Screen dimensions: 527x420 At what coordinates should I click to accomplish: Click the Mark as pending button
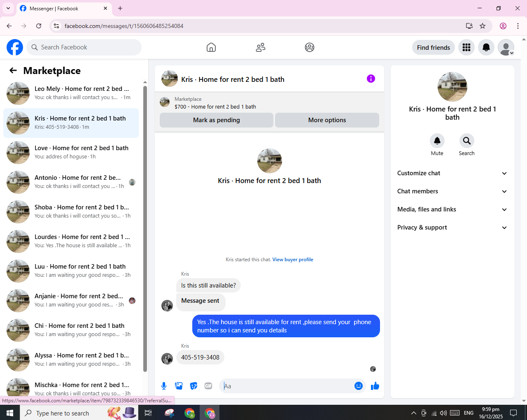point(217,120)
